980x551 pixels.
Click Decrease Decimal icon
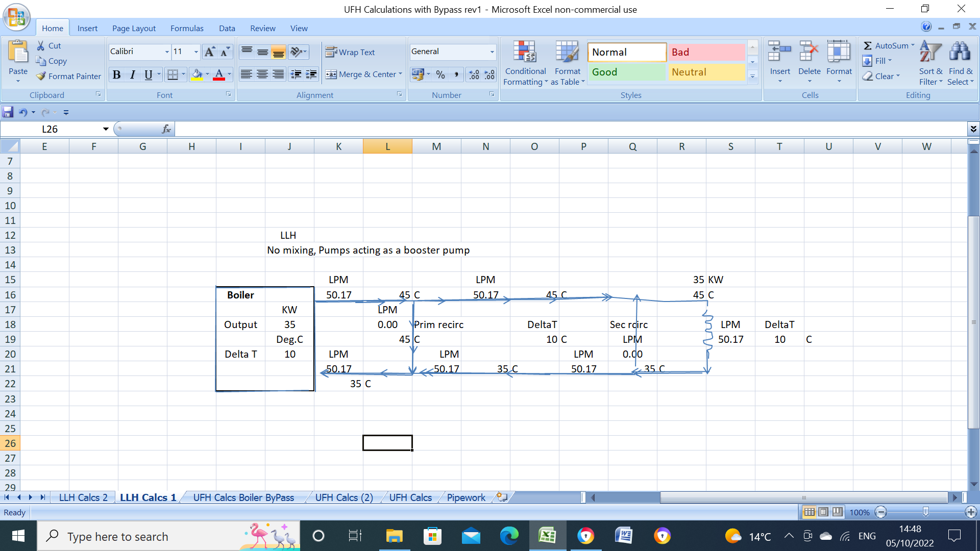tap(489, 75)
